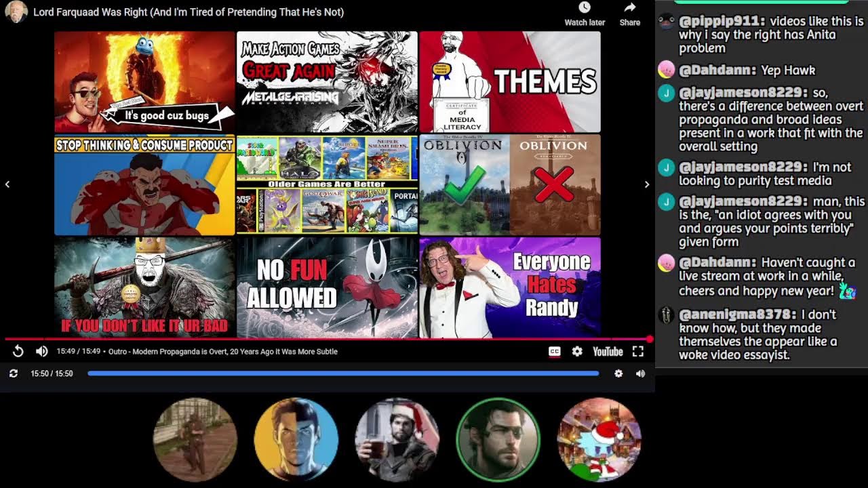Open Stop Thinking & Consume Product thumbnail
868x488 pixels.
point(144,185)
